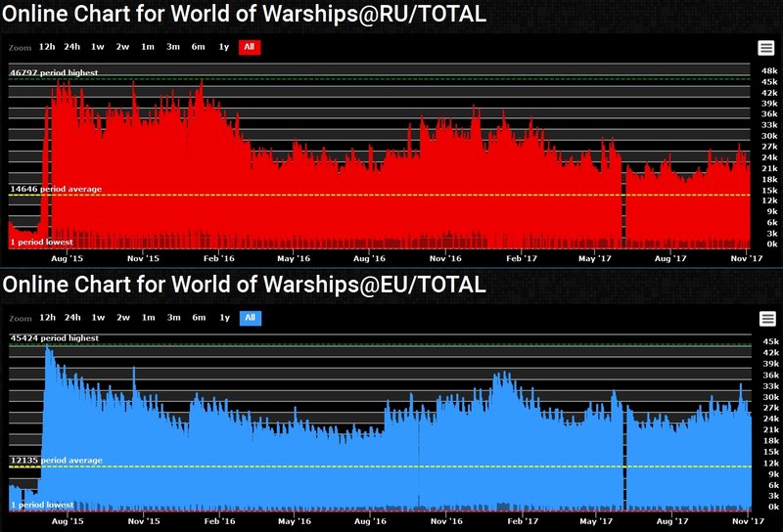Screen dimensions: 783x532
Task: Set RU chart zoom to 3m
Action: point(173,47)
